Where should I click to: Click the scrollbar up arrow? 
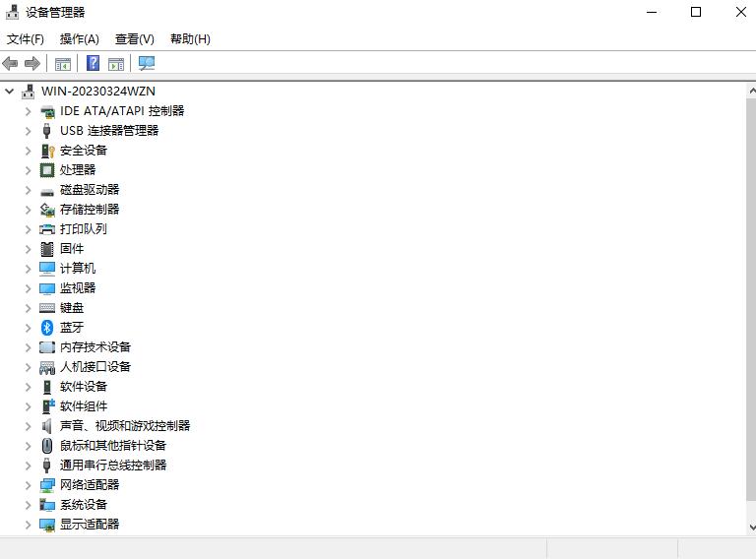coord(752,91)
